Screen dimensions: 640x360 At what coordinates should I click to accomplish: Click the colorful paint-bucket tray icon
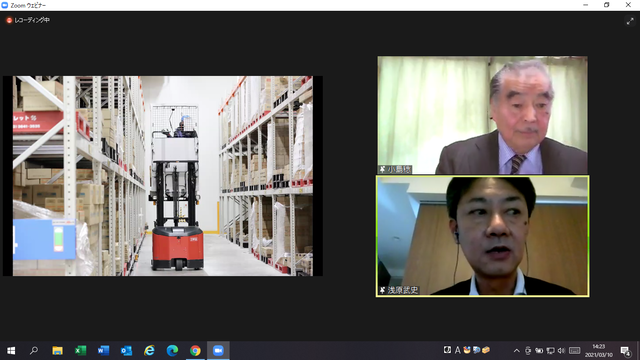(x=467, y=350)
